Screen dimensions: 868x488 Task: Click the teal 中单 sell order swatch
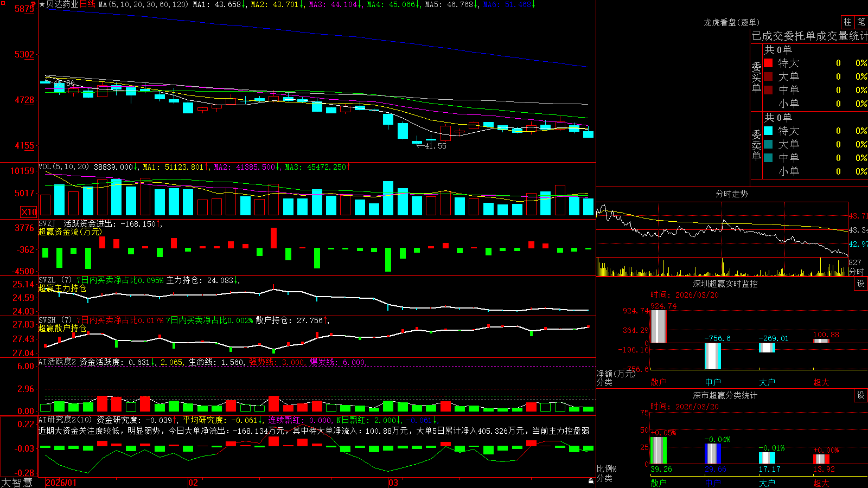click(x=768, y=157)
